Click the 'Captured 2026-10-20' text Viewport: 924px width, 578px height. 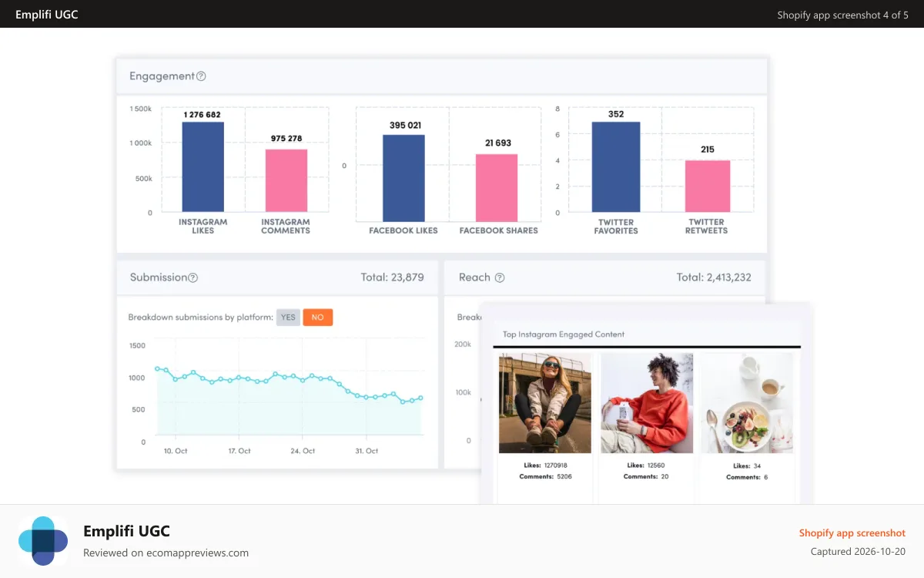click(858, 552)
